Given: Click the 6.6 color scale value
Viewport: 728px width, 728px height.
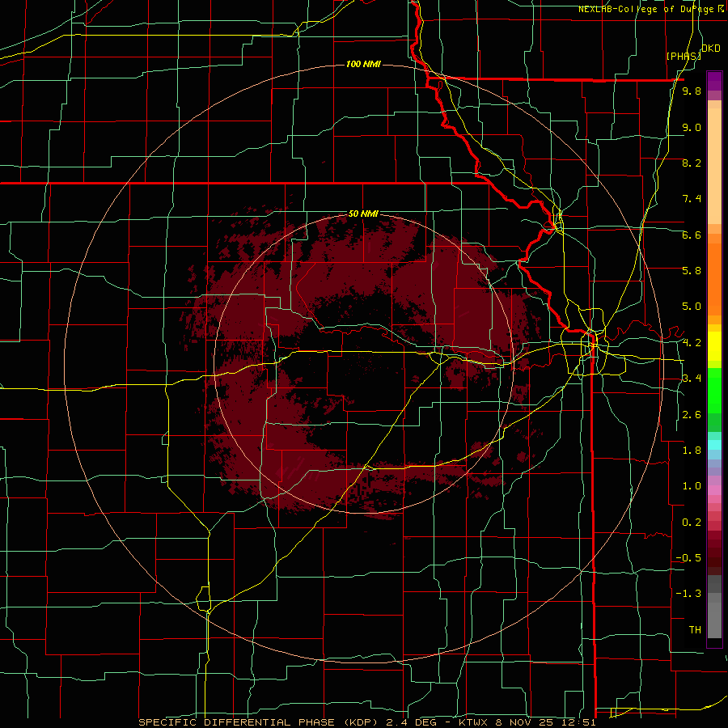Looking at the screenshot, I should 692,235.
